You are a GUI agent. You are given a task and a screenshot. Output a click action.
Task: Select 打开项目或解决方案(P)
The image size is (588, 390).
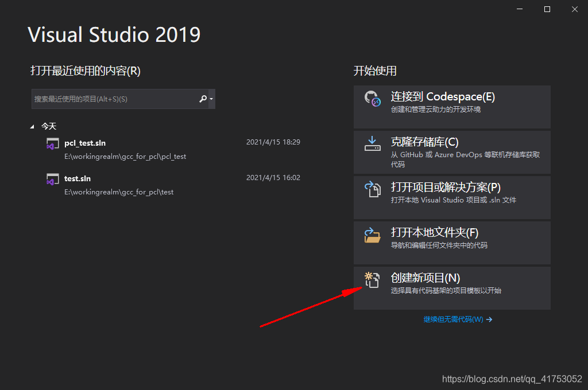coord(452,197)
